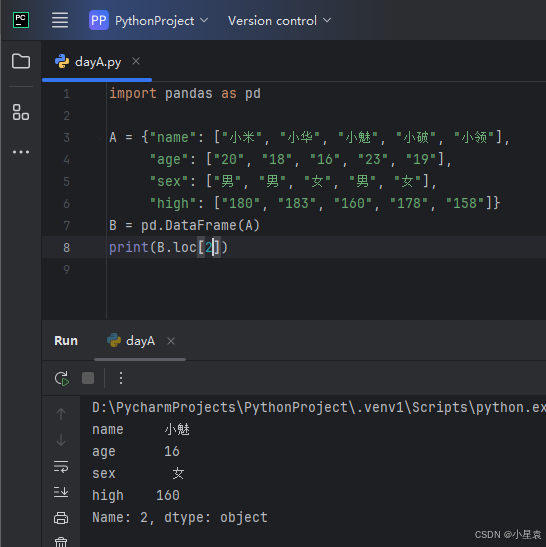
Task: Open the Project folder tool window
Action: point(21,61)
